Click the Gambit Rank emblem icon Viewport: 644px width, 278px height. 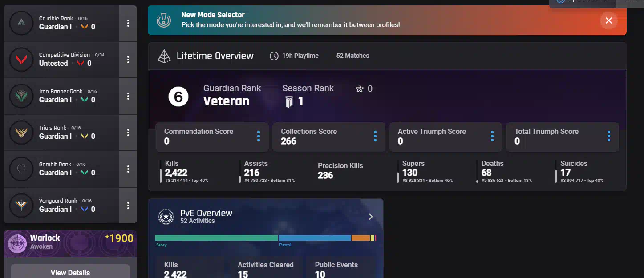tap(21, 169)
